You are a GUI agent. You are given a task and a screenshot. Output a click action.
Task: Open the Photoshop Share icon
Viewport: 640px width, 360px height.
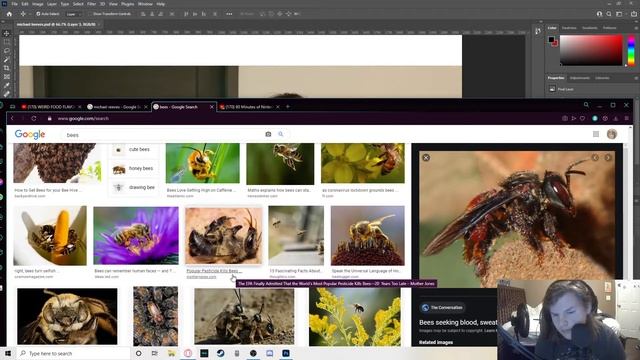tap(634, 14)
